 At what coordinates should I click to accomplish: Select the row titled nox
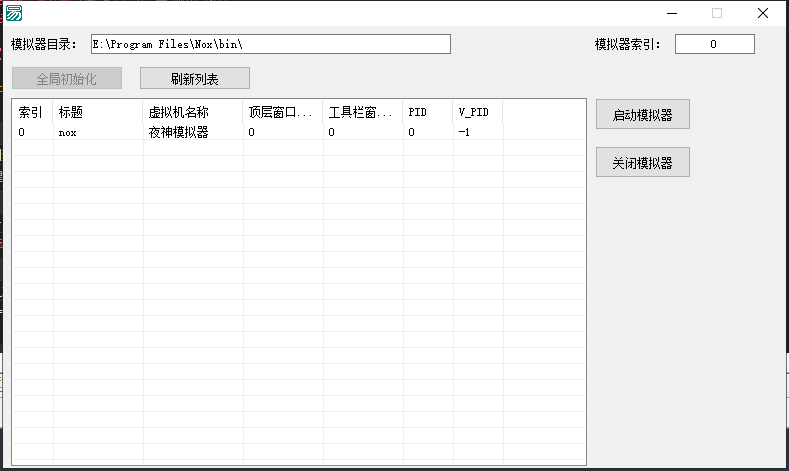298,132
